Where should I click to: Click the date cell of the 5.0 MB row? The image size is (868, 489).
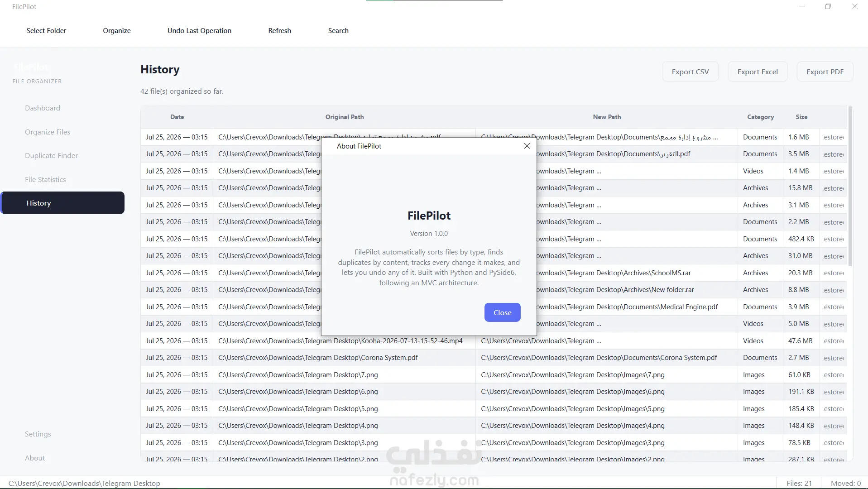click(x=177, y=324)
